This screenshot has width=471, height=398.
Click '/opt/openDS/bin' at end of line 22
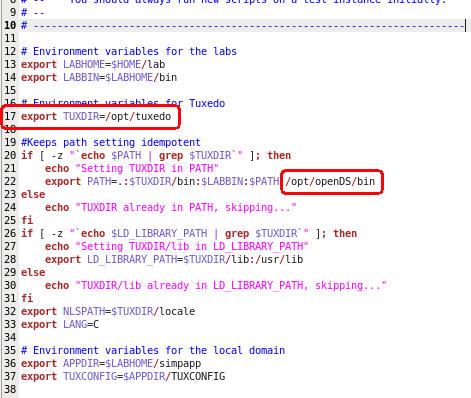[330, 181]
